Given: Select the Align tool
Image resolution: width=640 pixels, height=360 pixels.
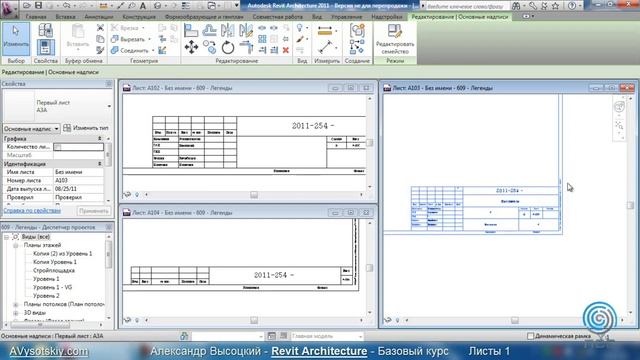Looking at the screenshot, I should click(x=191, y=31).
